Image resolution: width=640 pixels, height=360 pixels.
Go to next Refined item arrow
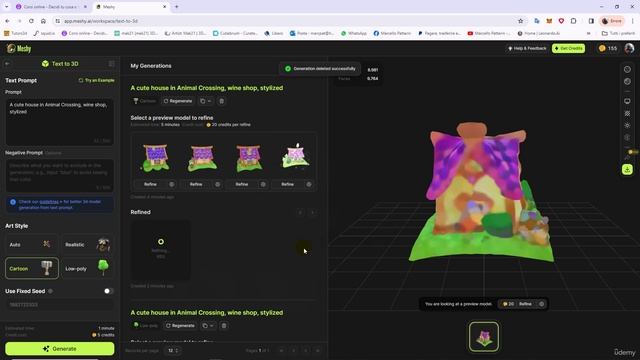313,212
